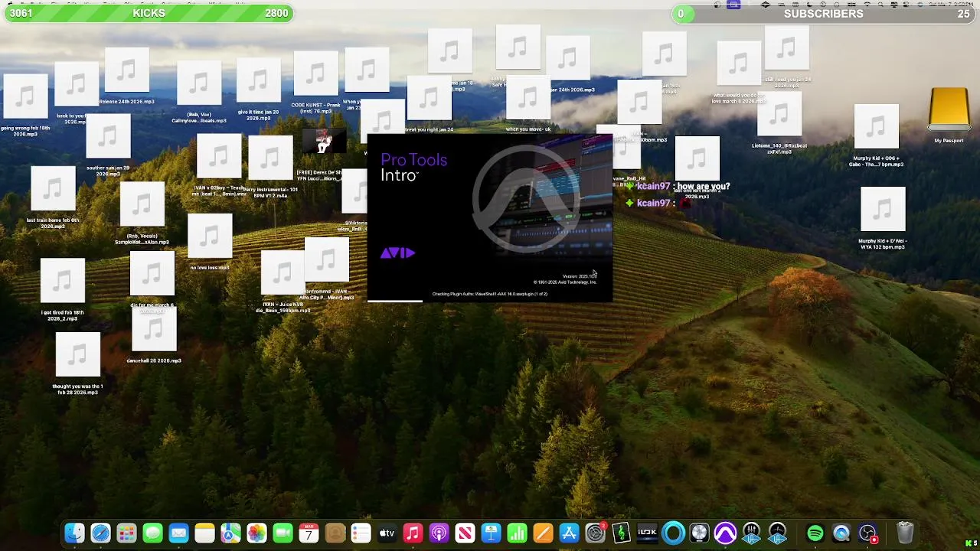Select 'Murphy Kid + D'Wel - WYA 132 bpm.mp3'
Screen dimensions: 980x551
[x=883, y=210]
